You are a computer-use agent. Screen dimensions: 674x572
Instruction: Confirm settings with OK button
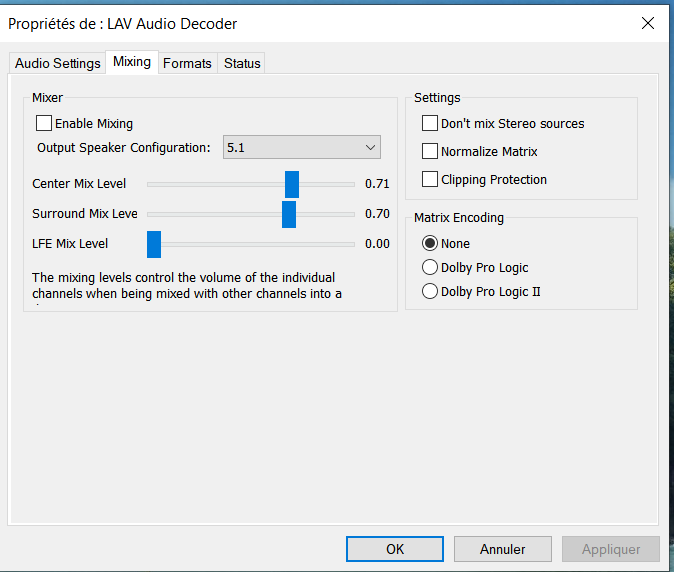click(395, 549)
